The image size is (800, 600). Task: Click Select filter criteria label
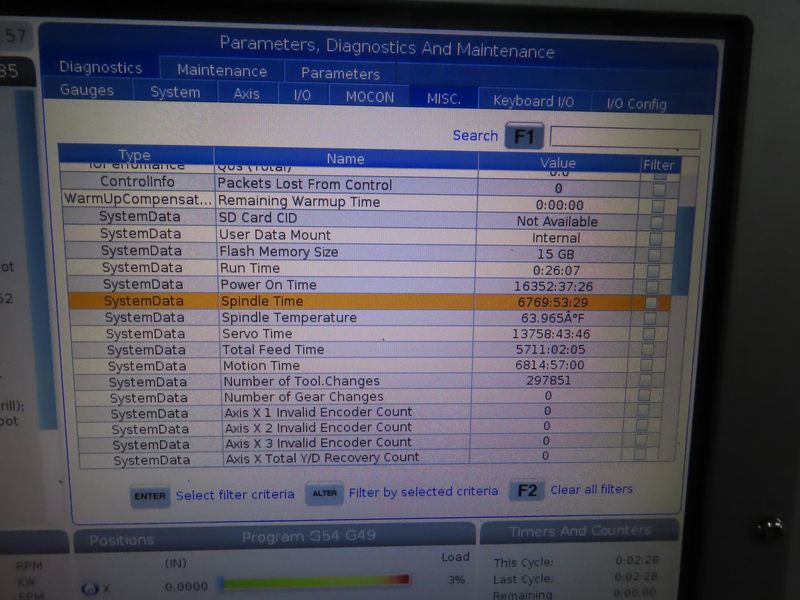click(x=235, y=495)
